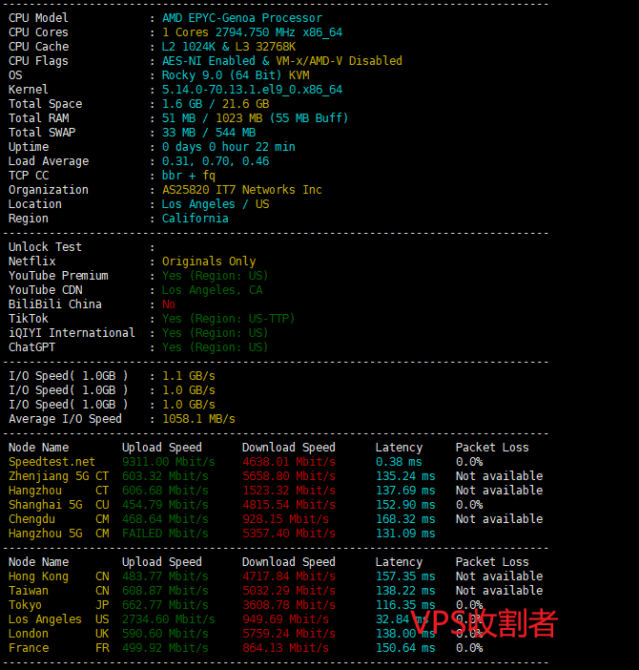This screenshot has width=639, height=670.
Task: Select the Hong Kong node name
Action: (x=38, y=577)
